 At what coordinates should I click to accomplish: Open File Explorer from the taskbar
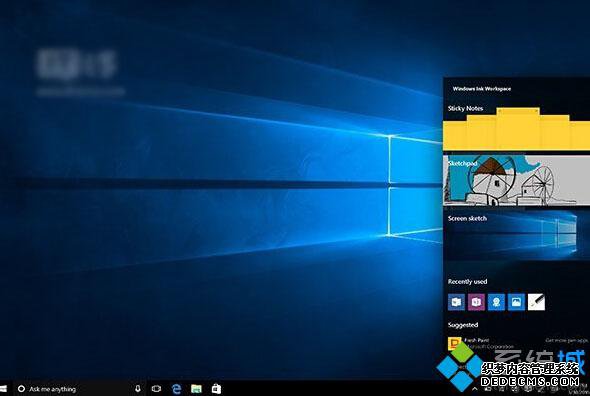tap(196, 388)
